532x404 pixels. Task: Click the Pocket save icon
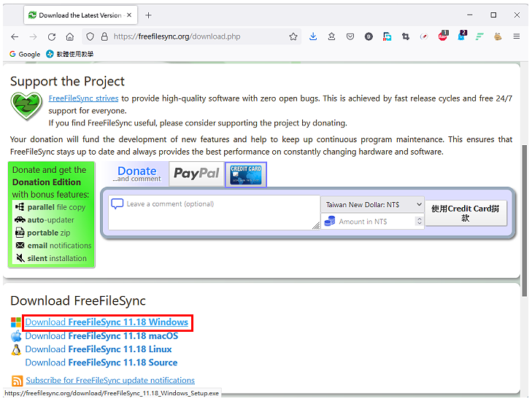(350, 36)
